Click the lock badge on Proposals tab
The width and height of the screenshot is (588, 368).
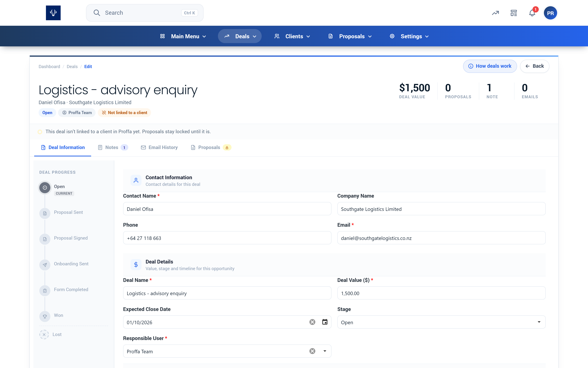coord(227,148)
